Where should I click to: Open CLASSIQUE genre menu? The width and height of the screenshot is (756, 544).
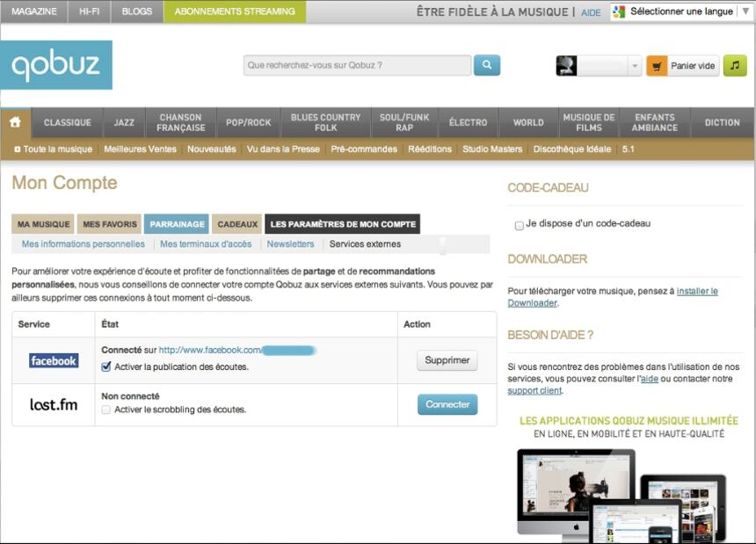tap(68, 122)
